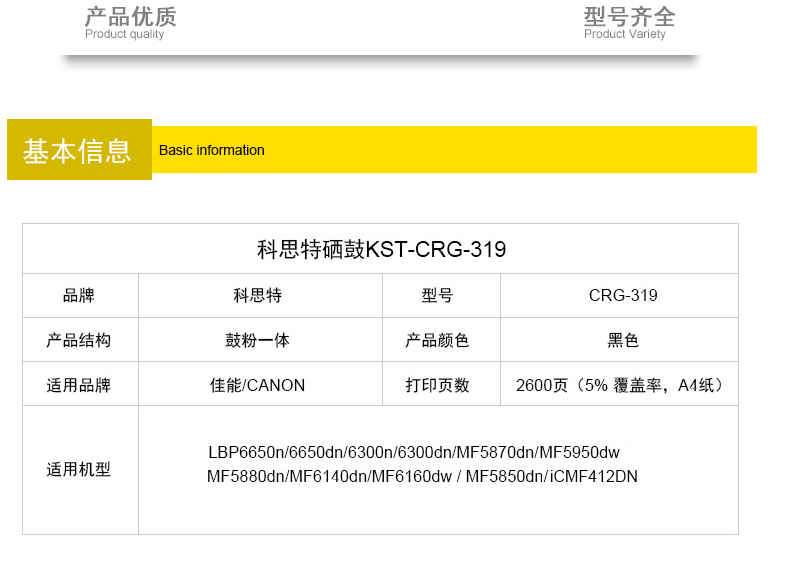Click the line starting with MF5880dn
This screenshot has width=809, height=572.
coord(422,476)
